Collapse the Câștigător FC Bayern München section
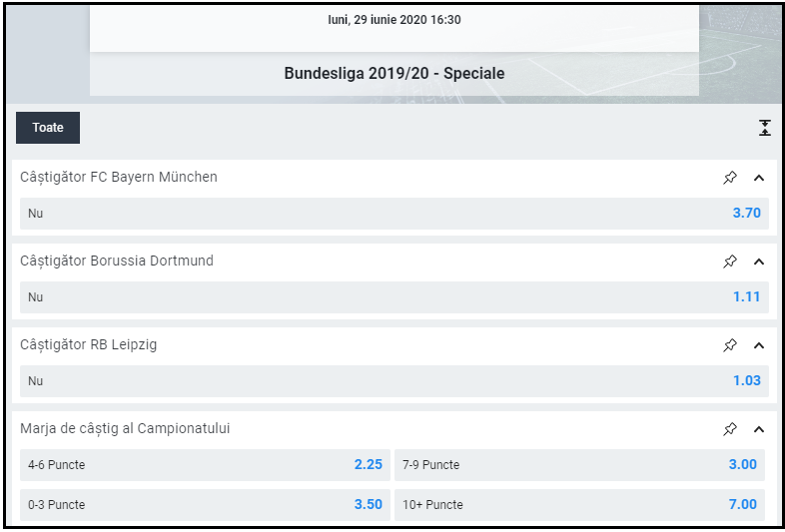 pos(758,178)
